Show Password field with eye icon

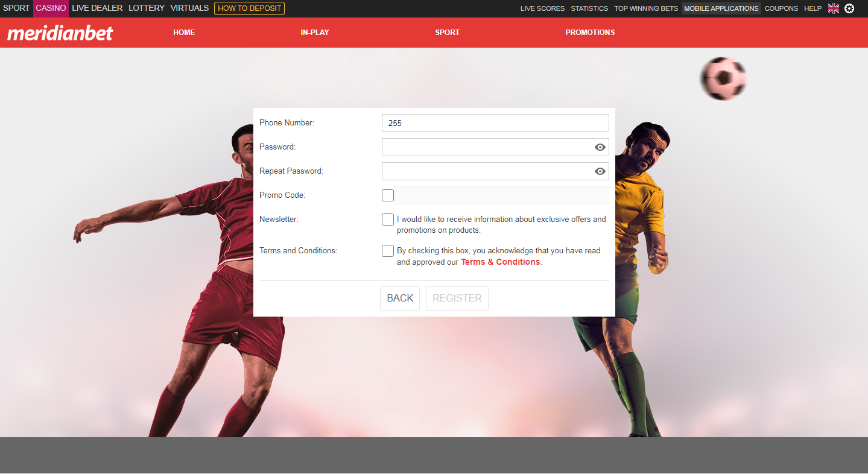(x=600, y=147)
